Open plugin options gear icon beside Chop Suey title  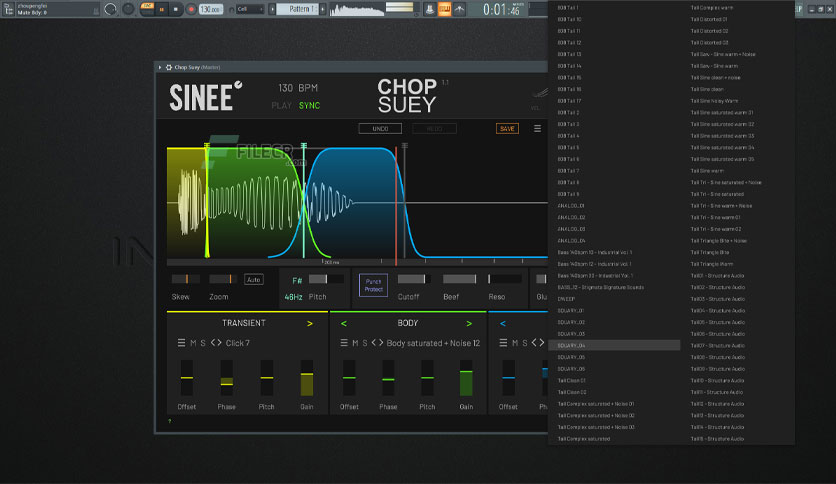click(x=169, y=67)
